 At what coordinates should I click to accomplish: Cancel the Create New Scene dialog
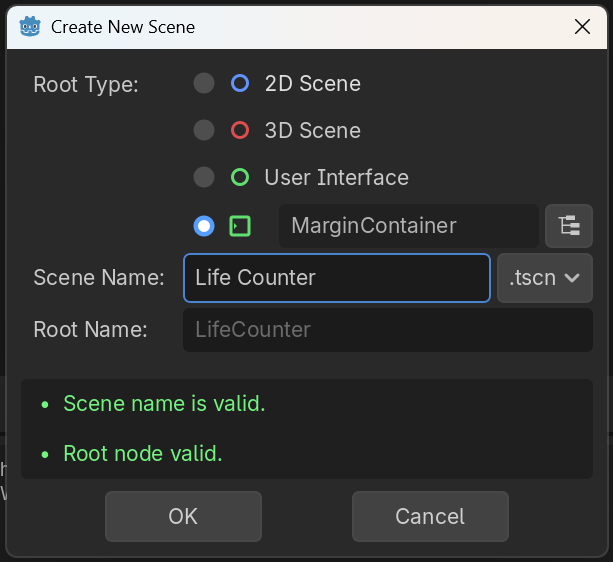(x=430, y=517)
